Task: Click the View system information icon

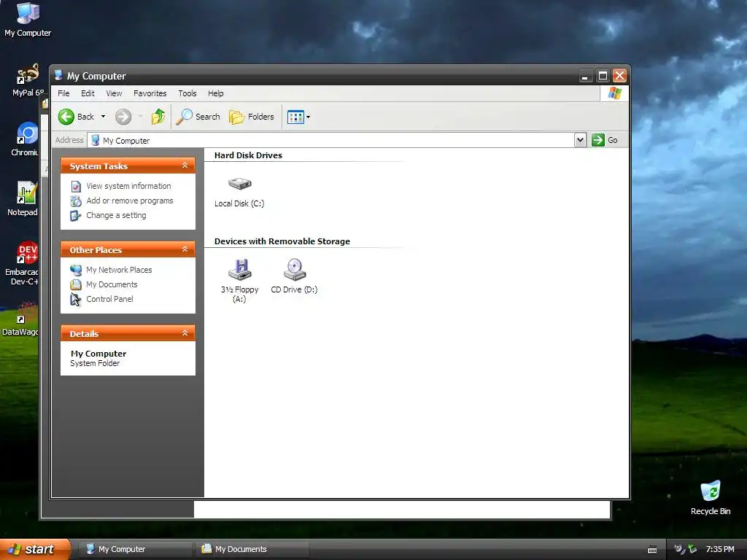Action: 76,186
